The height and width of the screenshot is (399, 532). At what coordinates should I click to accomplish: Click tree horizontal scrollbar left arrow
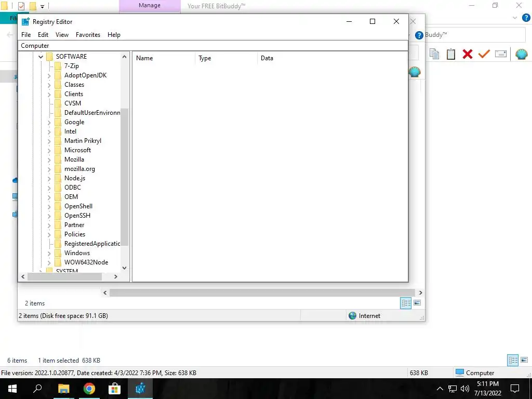click(x=23, y=277)
